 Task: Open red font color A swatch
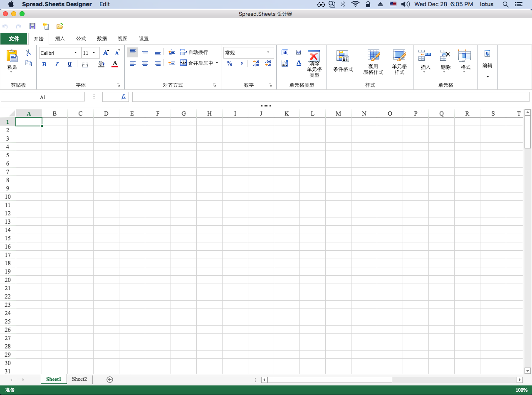115,64
